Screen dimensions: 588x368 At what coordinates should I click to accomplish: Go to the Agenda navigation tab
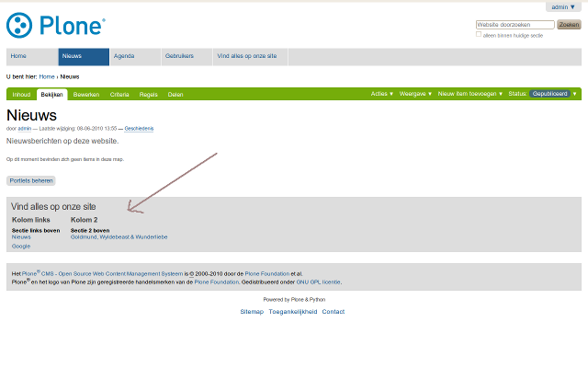click(124, 56)
